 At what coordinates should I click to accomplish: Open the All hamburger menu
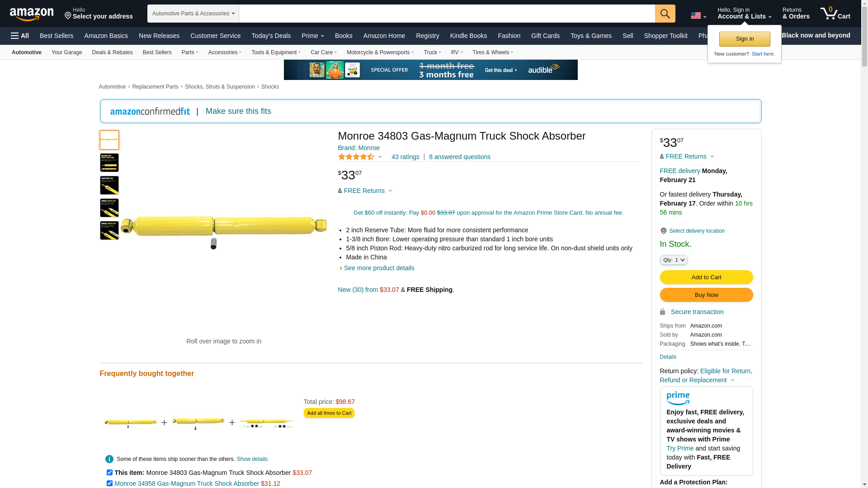click(20, 36)
